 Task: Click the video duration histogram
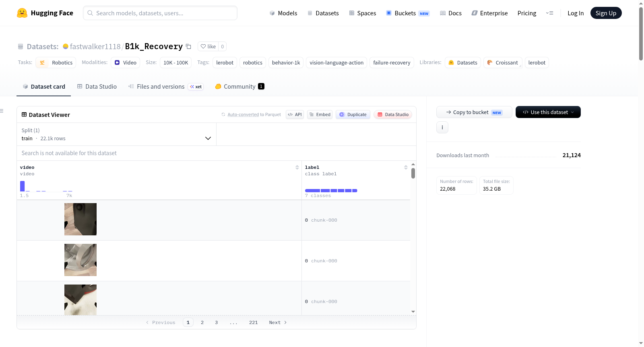[46, 186]
